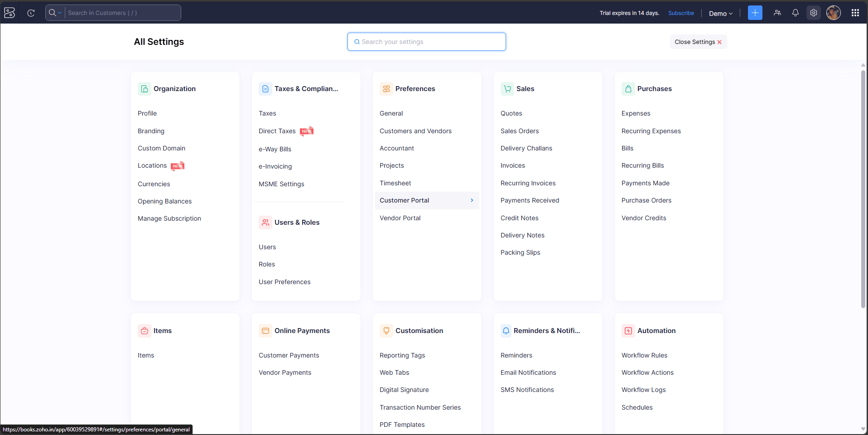Click the settings gear icon
The width and height of the screenshot is (868, 435).
click(814, 13)
